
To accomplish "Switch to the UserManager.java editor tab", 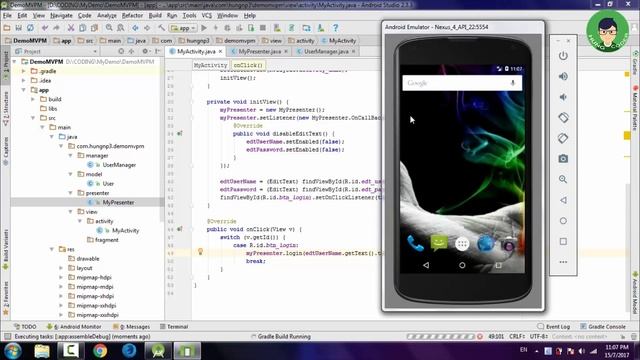I will tap(326, 51).
